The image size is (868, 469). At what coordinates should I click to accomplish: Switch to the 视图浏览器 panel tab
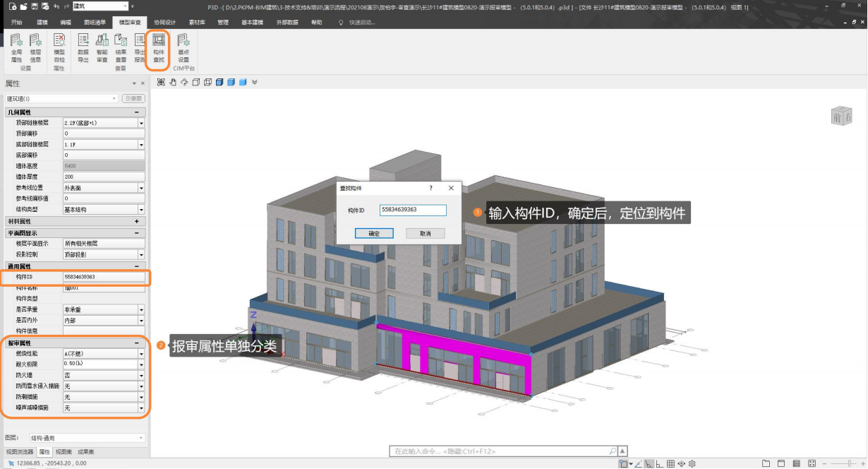click(20, 451)
